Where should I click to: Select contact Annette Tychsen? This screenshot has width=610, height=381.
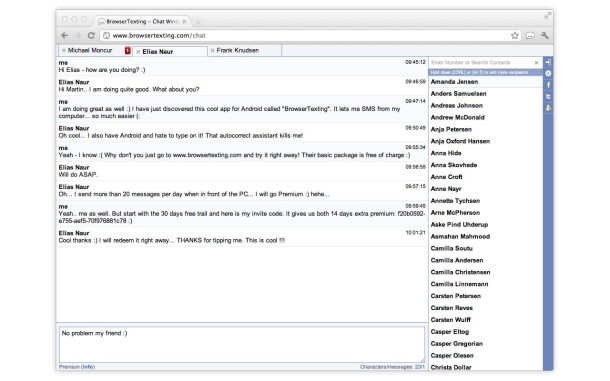click(486, 201)
